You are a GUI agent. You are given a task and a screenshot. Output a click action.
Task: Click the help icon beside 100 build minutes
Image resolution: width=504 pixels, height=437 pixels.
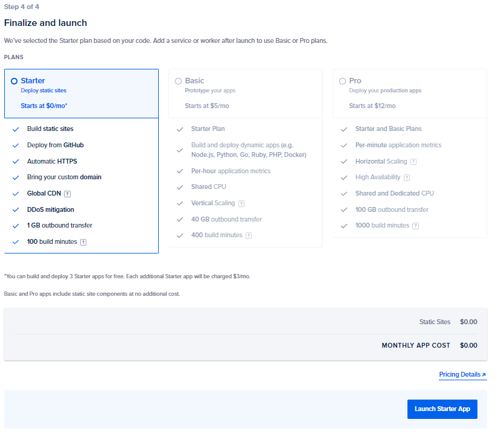[83, 242]
